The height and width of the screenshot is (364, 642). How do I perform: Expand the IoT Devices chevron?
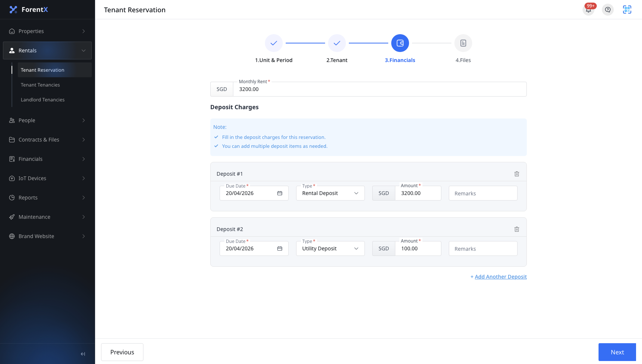pos(84,178)
